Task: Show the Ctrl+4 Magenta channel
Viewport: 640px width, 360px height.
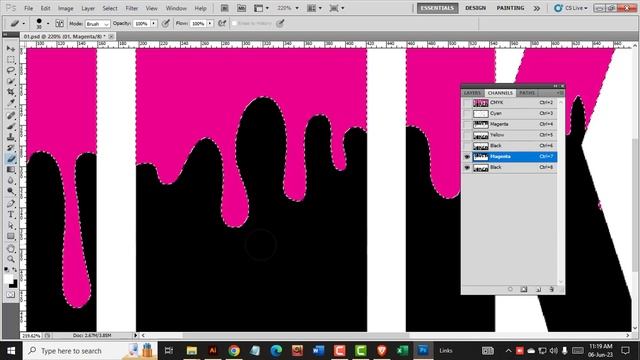Action: pyautogui.click(x=467, y=124)
